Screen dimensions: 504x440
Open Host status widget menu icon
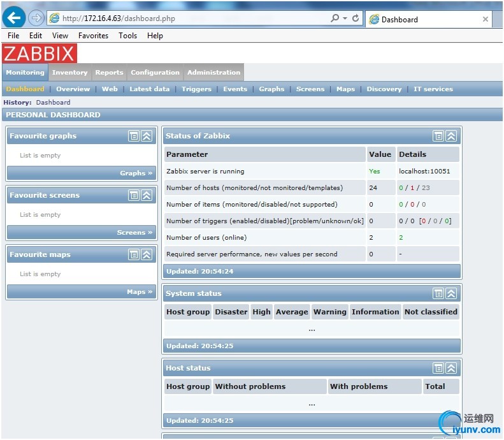point(438,368)
